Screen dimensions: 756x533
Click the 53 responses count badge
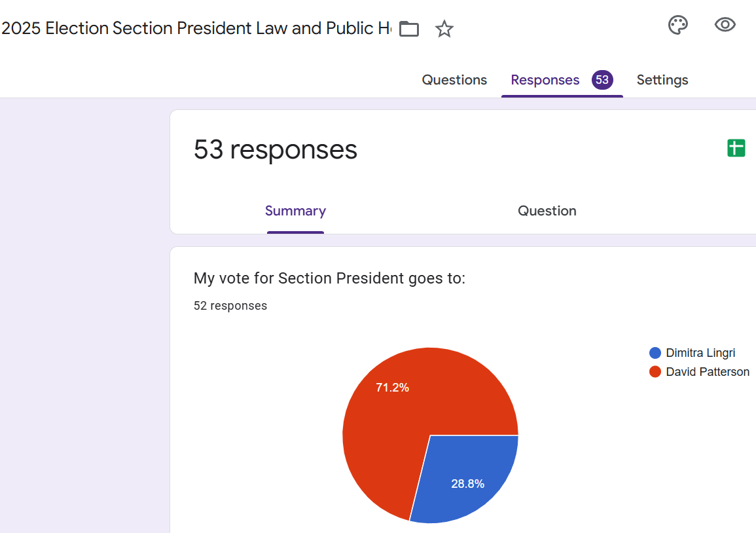(602, 80)
